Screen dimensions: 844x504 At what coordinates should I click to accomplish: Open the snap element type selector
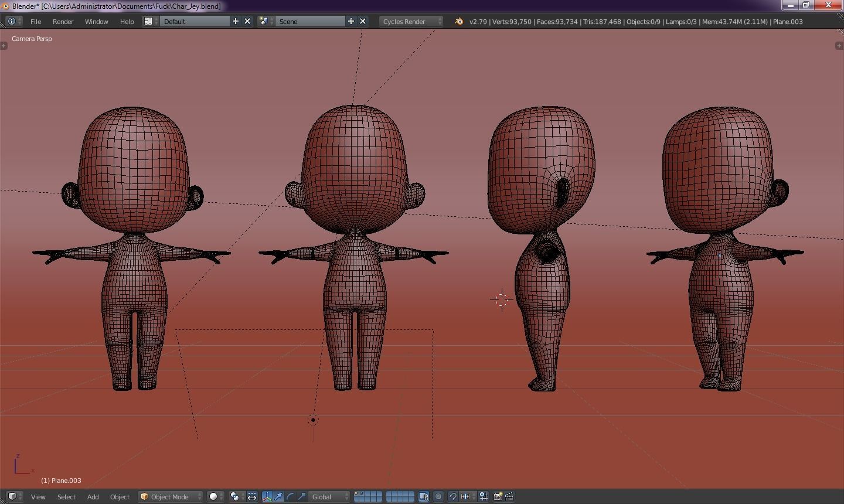pos(468,496)
